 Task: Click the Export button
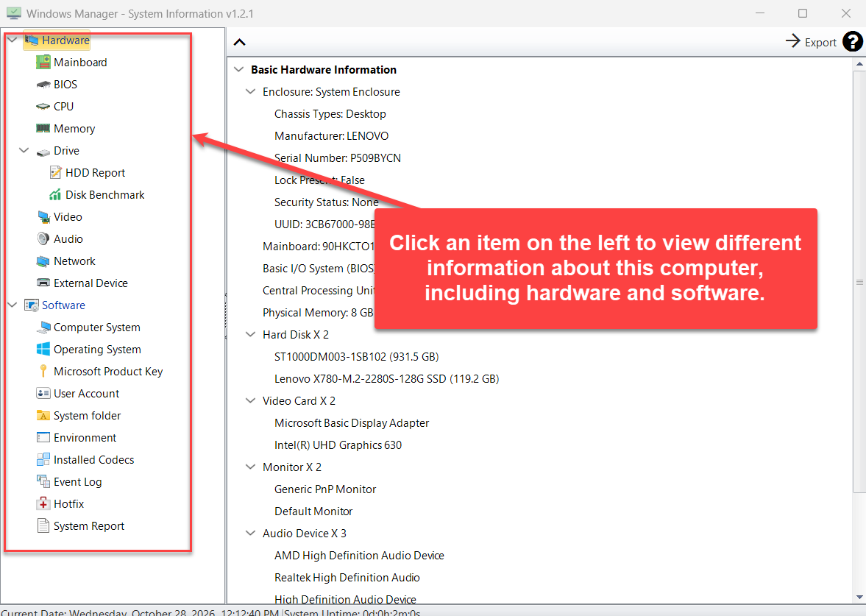tap(811, 42)
